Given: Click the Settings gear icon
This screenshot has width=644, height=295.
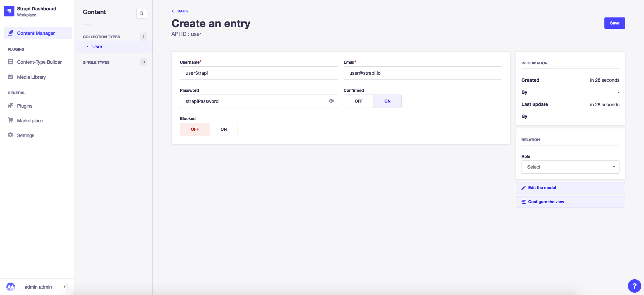Looking at the screenshot, I should point(10,135).
